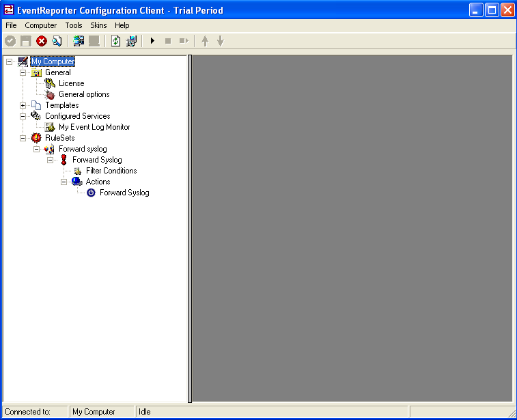Collapse the Configured Services node
This screenshot has width=517, height=420.
(23, 116)
